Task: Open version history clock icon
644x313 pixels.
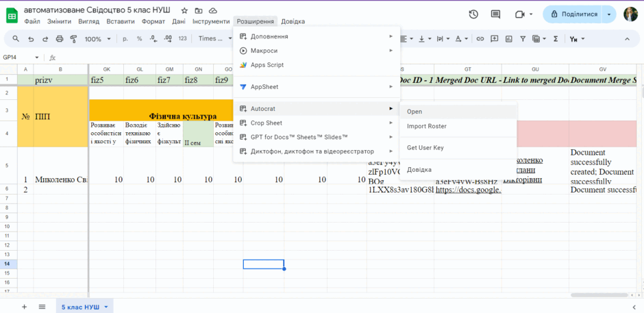Action: point(473,14)
